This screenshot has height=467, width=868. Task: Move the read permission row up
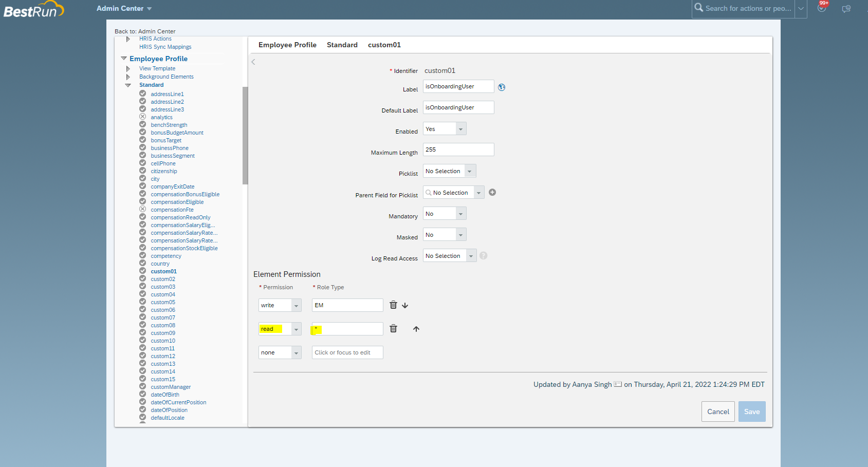coord(416,329)
